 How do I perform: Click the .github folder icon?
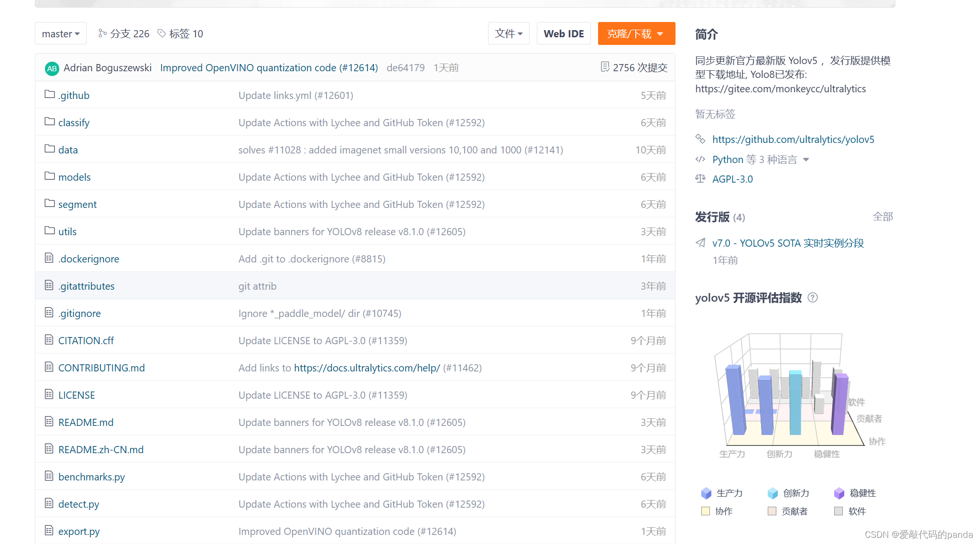(x=49, y=94)
